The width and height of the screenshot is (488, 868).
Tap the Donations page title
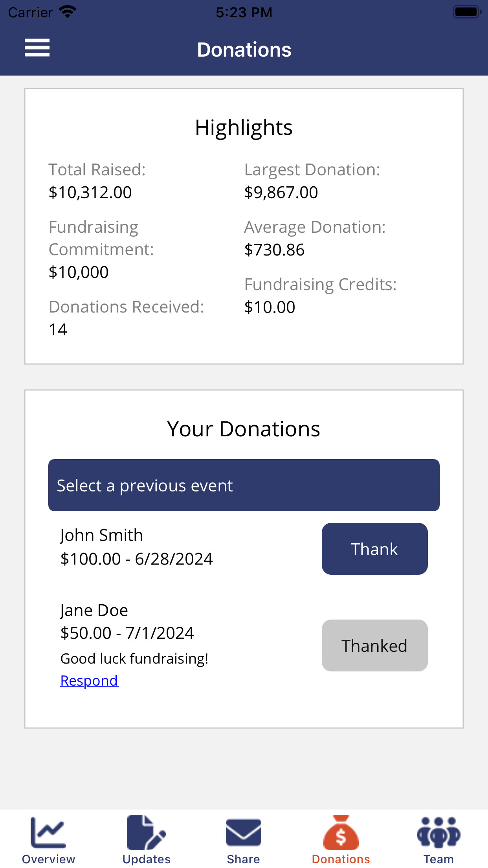tap(244, 50)
